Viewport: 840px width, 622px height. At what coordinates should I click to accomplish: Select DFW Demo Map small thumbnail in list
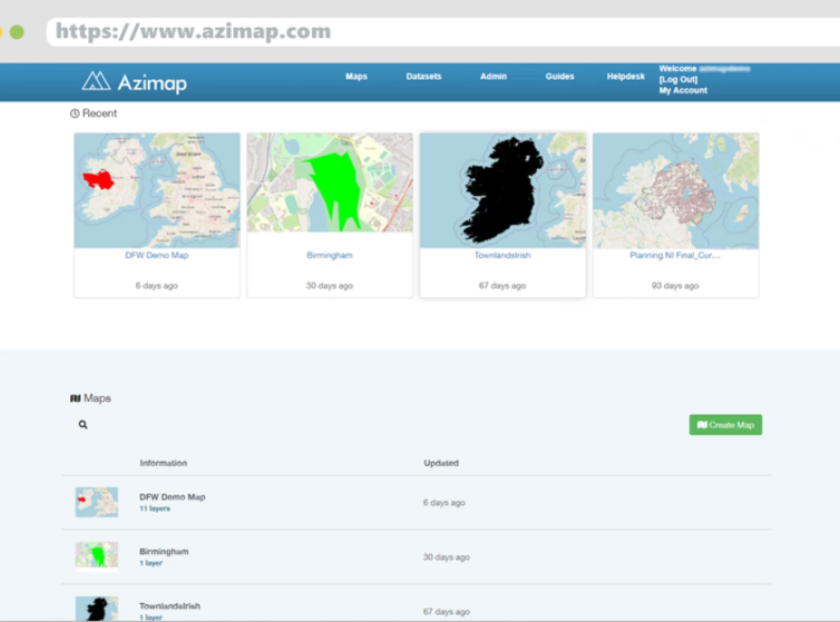click(x=97, y=502)
